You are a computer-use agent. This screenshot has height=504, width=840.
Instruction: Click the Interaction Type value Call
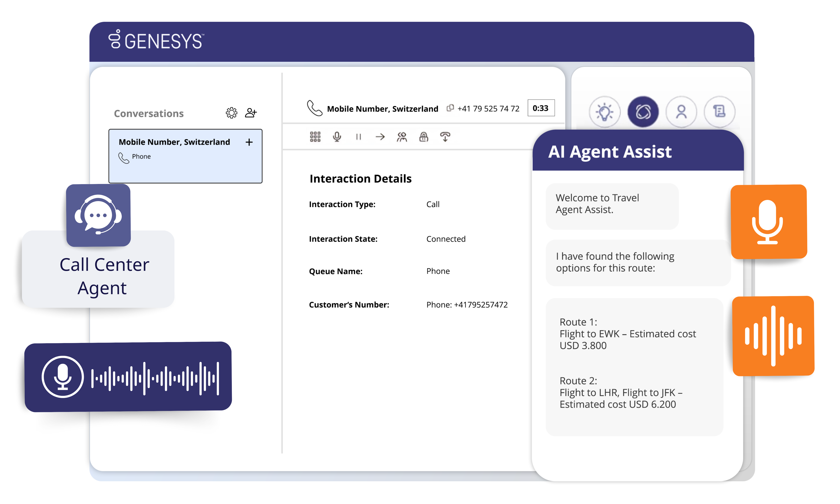coord(433,204)
